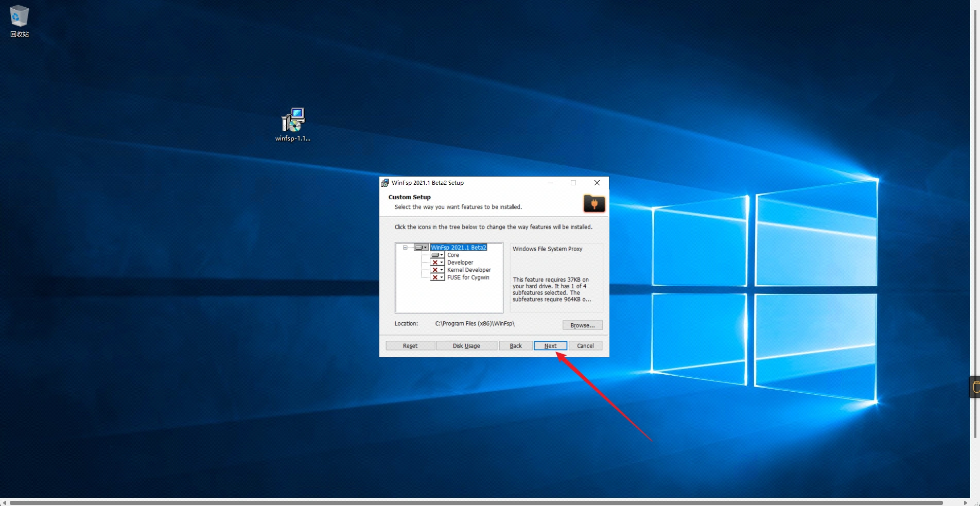Click the Browse... button
Screen dimensions: 980x506
coord(583,325)
